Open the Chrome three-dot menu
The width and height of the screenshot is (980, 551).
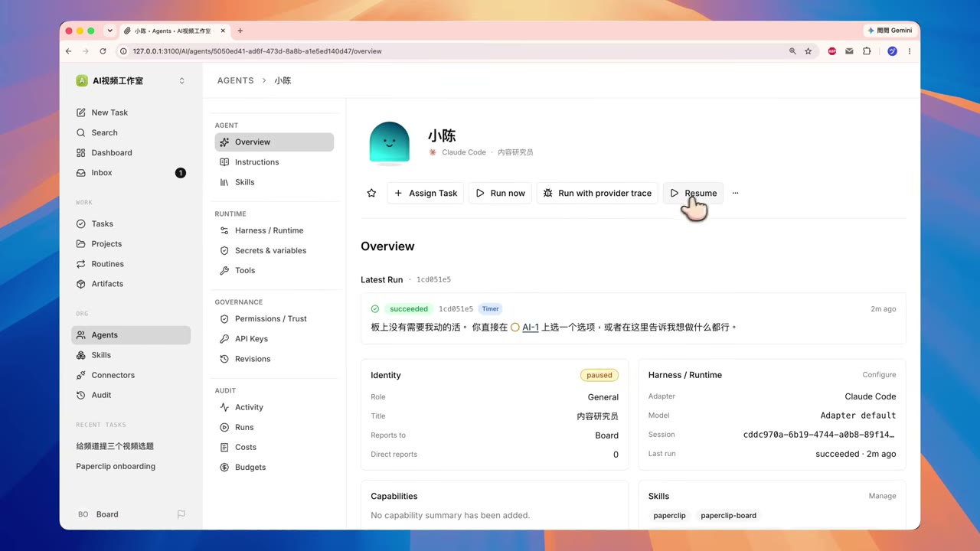(909, 51)
